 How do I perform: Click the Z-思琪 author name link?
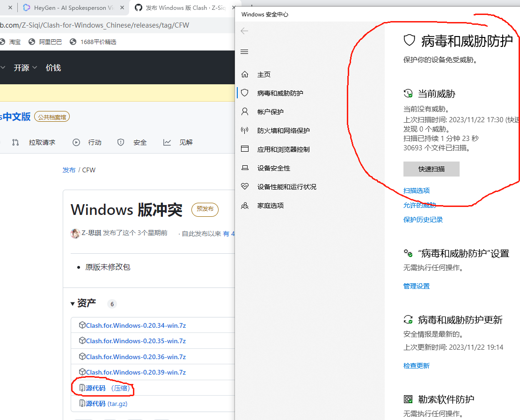tap(91, 233)
